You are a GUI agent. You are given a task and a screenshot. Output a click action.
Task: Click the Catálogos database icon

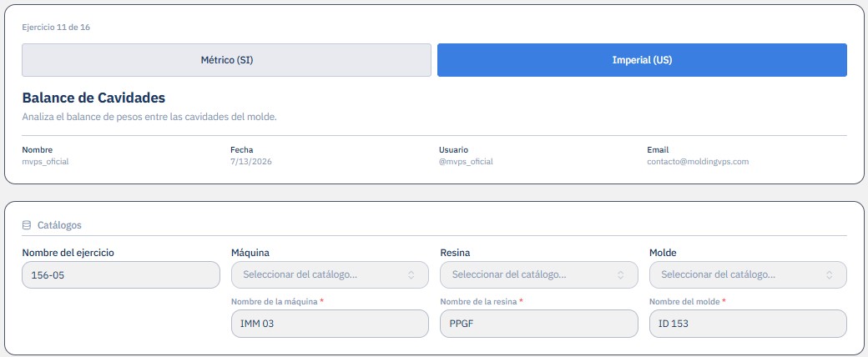(x=27, y=225)
